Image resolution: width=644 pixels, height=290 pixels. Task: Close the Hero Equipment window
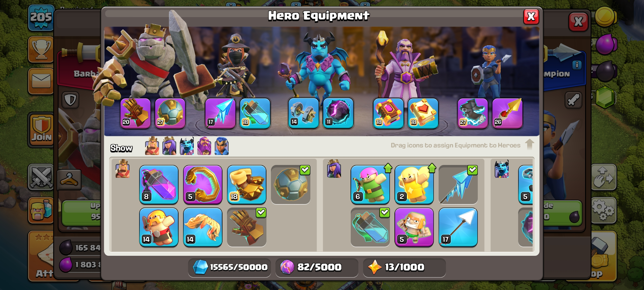click(531, 17)
